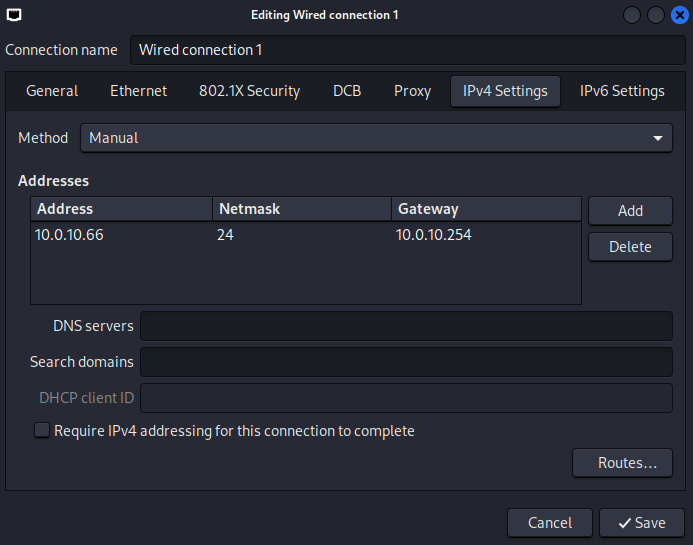Delete the selected address entry

[x=630, y=247]
